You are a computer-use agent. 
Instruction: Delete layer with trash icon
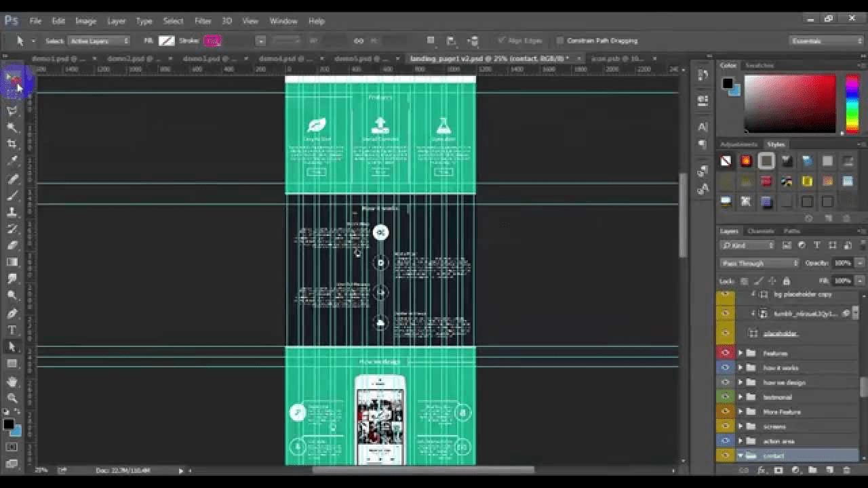[x=846, y=470]
